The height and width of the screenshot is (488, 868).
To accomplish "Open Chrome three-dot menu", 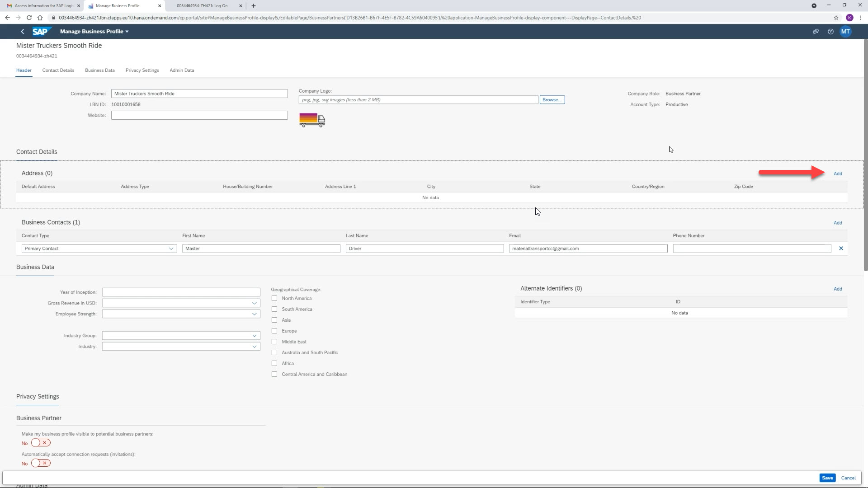I will click(x=861, y=18).
